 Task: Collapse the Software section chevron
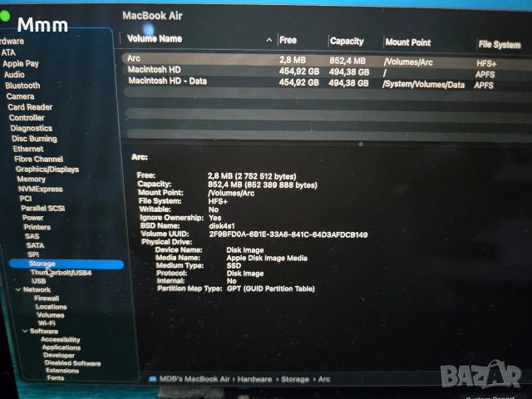coord(25,331)
